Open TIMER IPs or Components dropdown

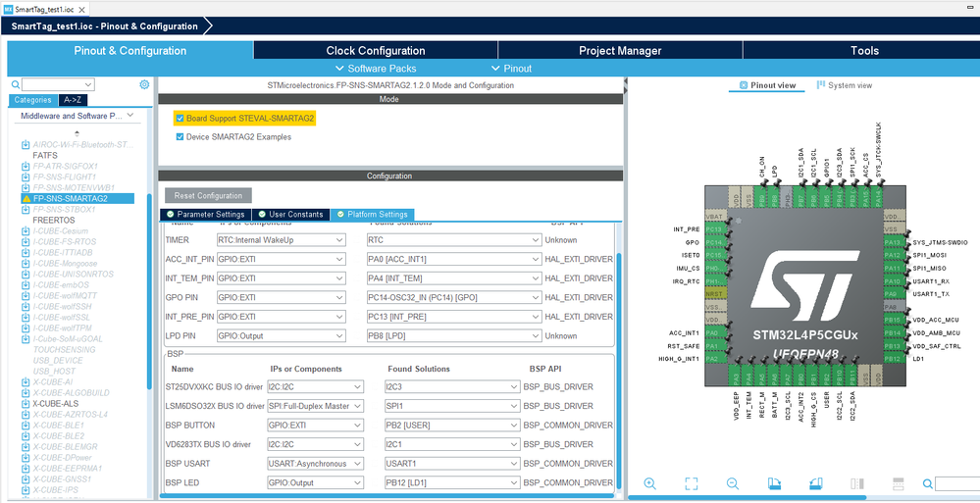(281, 240)
